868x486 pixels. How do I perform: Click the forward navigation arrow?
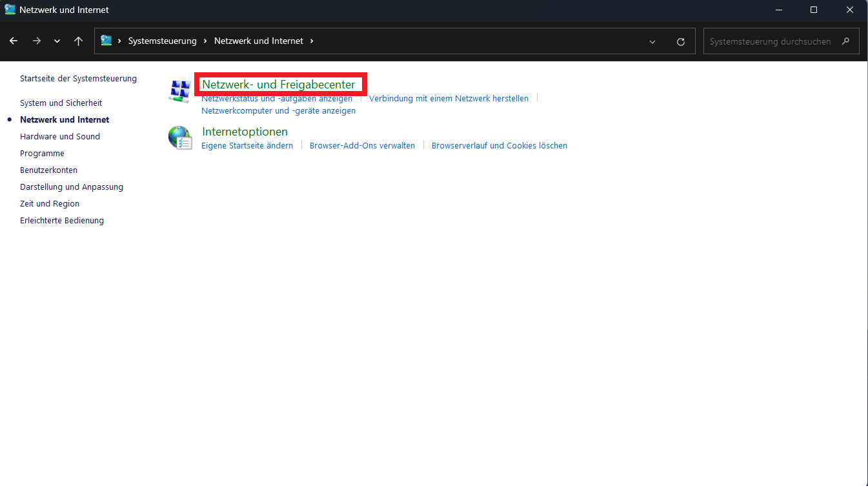pos(37,41)
